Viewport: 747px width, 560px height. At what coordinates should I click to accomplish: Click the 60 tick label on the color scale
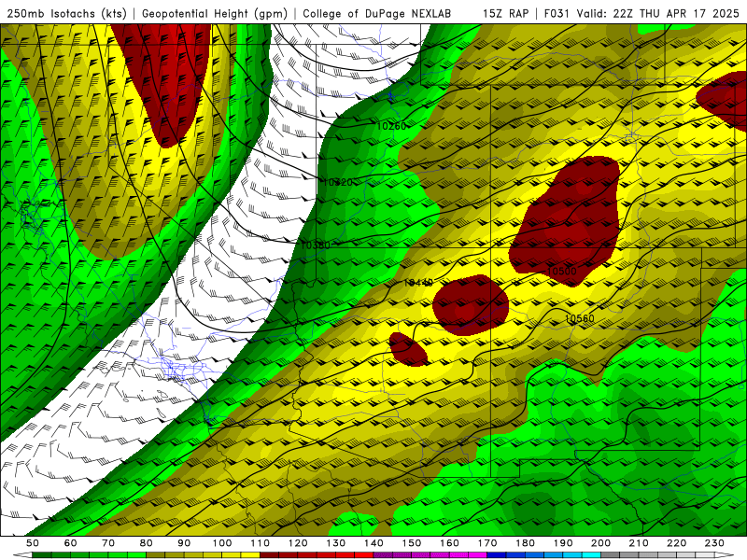70,543
